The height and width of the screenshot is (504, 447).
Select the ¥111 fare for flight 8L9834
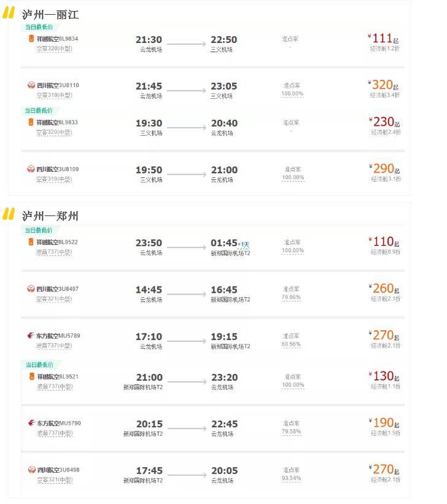pos(382,39)
